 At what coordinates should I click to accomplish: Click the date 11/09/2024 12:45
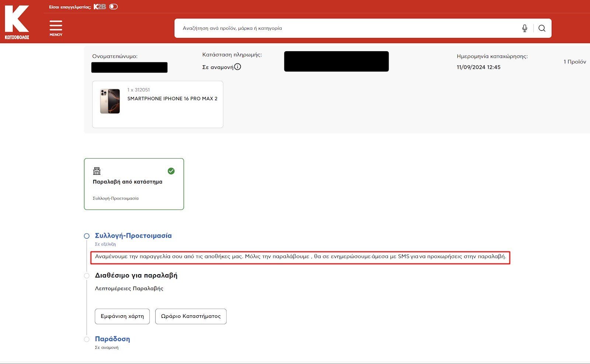coord(478,67)
